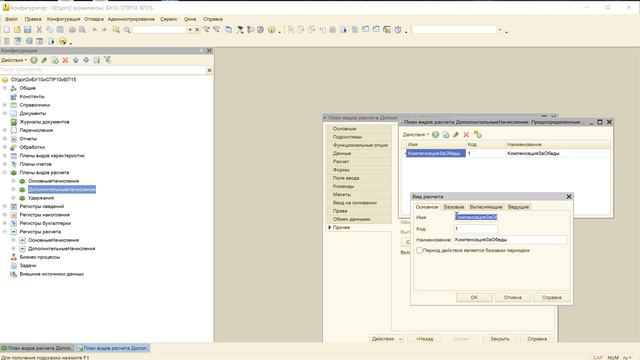This screenshot has height=360, width=640.
Task: Close the Вид расчета dialog
Action: tap(569, 197)
